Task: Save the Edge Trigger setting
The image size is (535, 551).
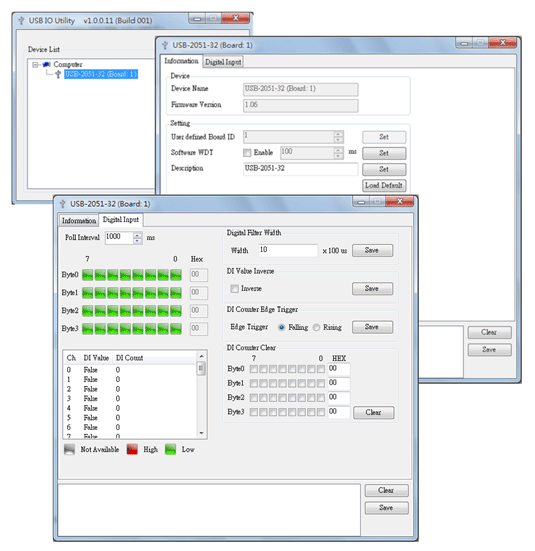Action: click(372, 327)
